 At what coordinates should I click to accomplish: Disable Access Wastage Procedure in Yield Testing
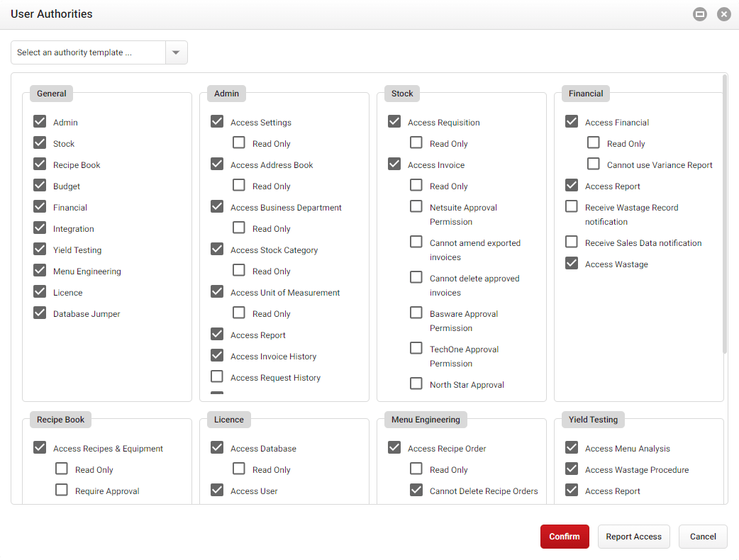click(x=572, y=469)
